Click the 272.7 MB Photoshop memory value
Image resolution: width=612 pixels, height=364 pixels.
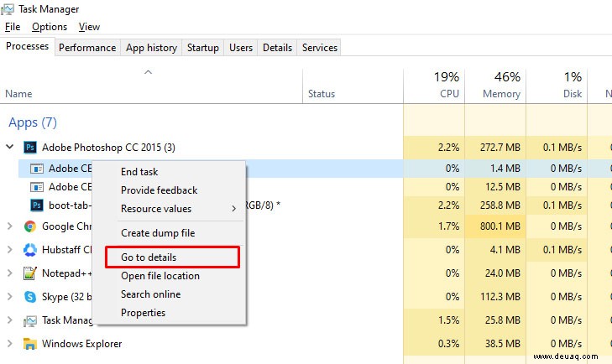click(500, 148)
